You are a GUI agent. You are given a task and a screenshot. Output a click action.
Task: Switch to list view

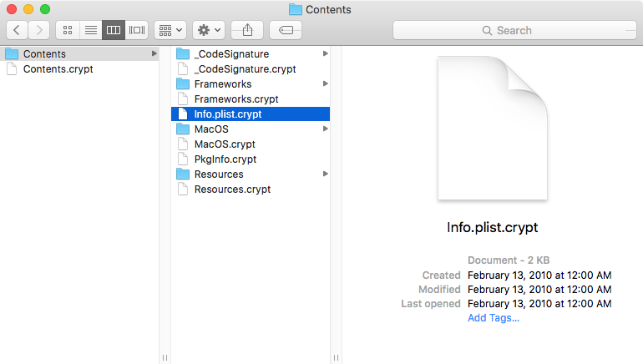tap(91, 30)
